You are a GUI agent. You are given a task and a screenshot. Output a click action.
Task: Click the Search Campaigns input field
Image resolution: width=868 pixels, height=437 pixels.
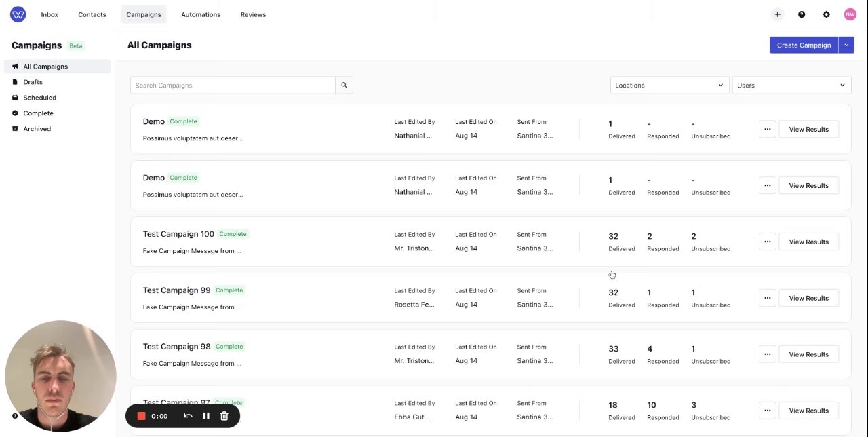coord(233,85)
